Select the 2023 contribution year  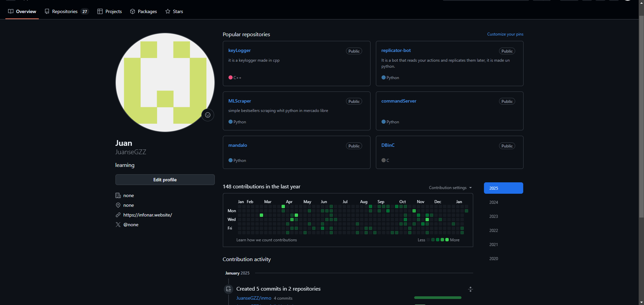point(503,216)
